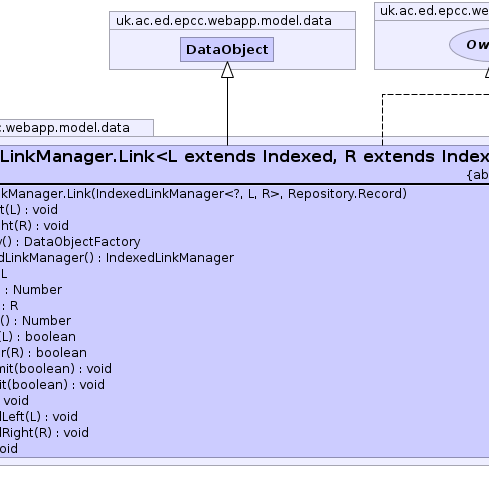The image size is (489, 503).
Task: Select the (L) : boolean method row
Action: point(38,337)
